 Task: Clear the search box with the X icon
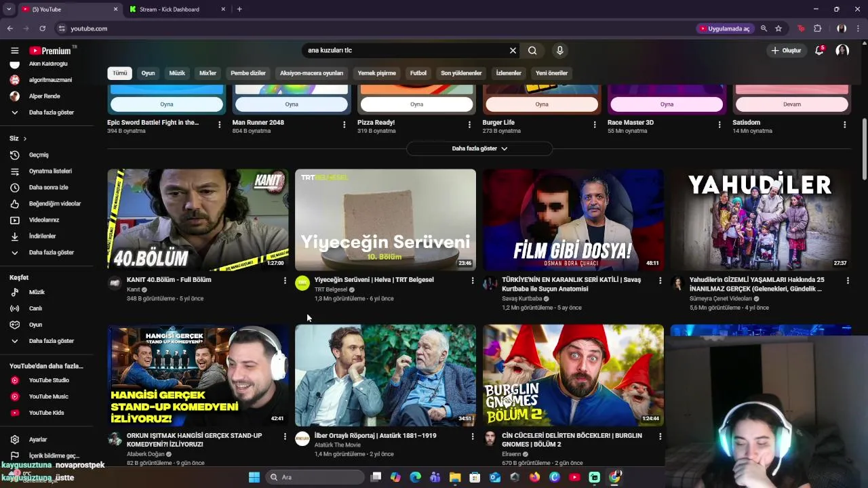pyautogui.click(x=513, y=50)
